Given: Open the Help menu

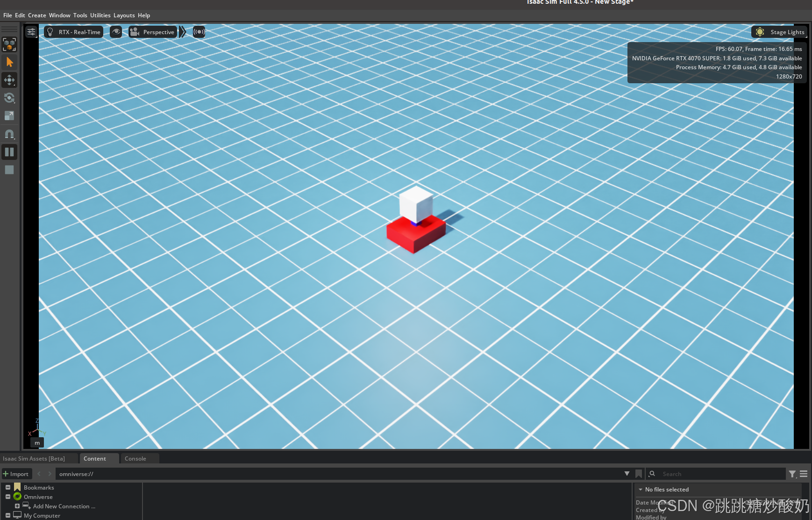Looking at the screenshot, I should point(144,15).
